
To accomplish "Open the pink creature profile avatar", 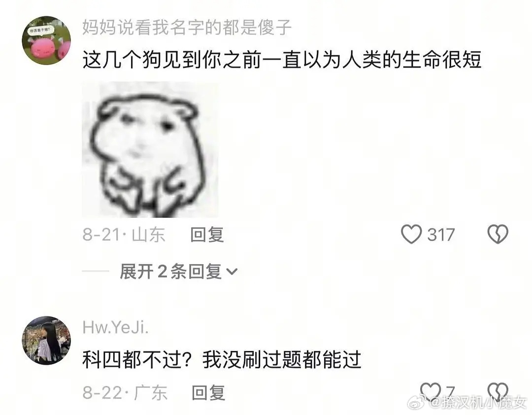I will click(46, 40).
